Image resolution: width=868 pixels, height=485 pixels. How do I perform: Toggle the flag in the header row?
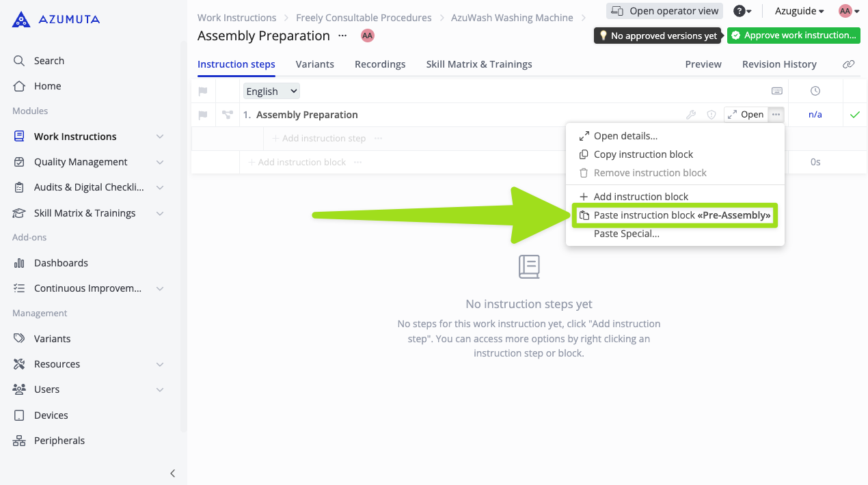(203, 91)
